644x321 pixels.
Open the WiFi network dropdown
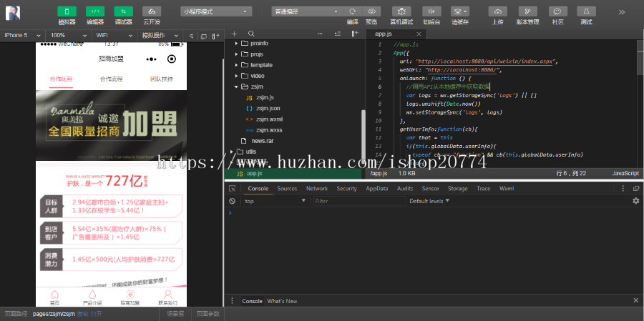pos(113,35)
